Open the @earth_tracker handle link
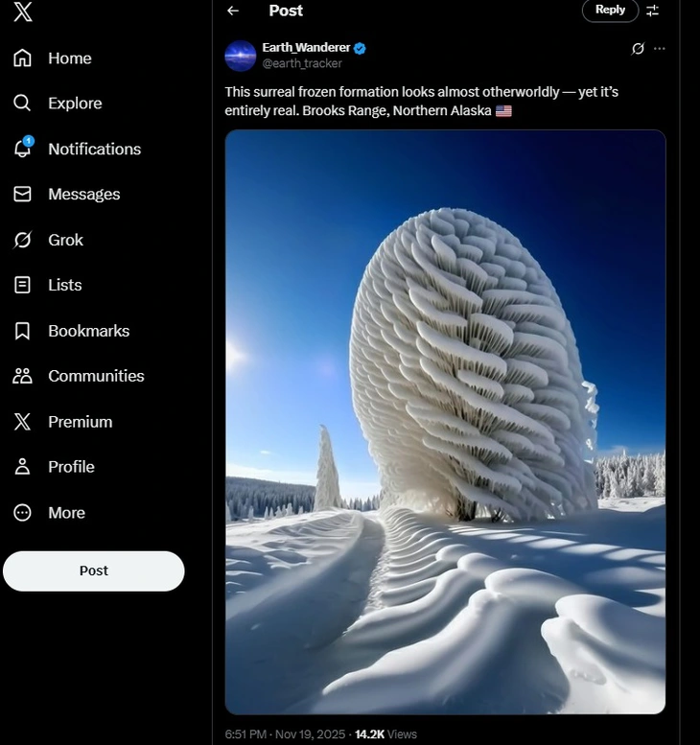 click(x=302, y=64)
